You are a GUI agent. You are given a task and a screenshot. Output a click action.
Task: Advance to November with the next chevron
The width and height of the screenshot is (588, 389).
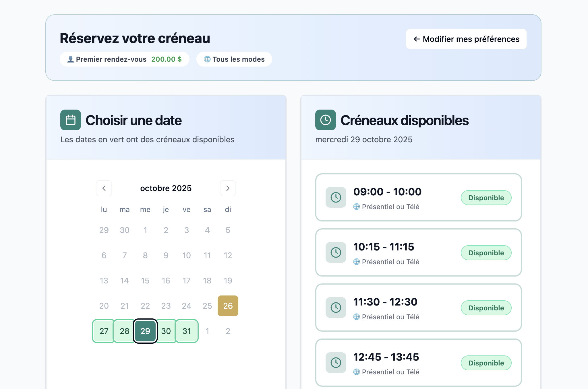(228, 188)
